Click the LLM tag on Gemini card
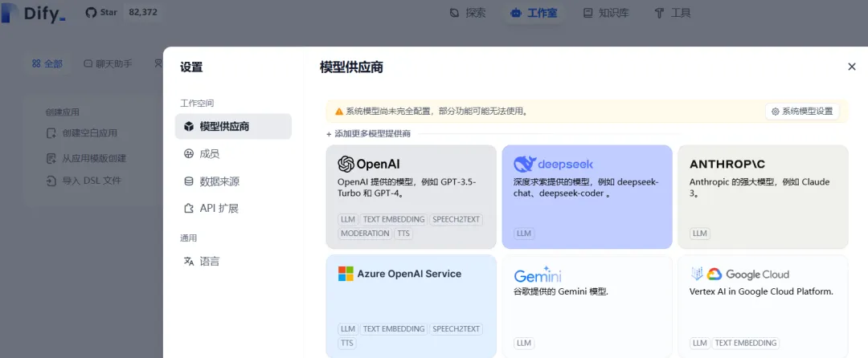The image size is (868, 358). coord(524,343)
